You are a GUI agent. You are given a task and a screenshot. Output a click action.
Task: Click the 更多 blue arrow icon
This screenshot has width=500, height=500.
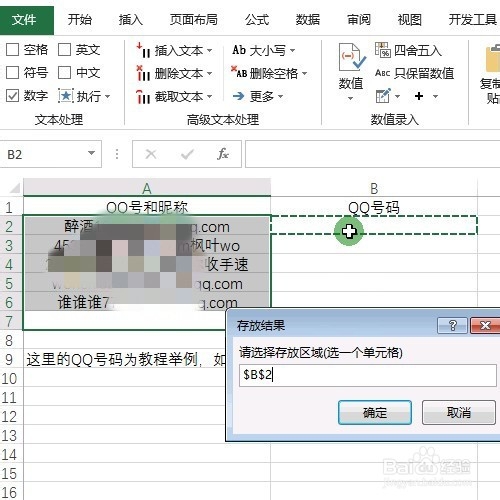coord(239,96)
